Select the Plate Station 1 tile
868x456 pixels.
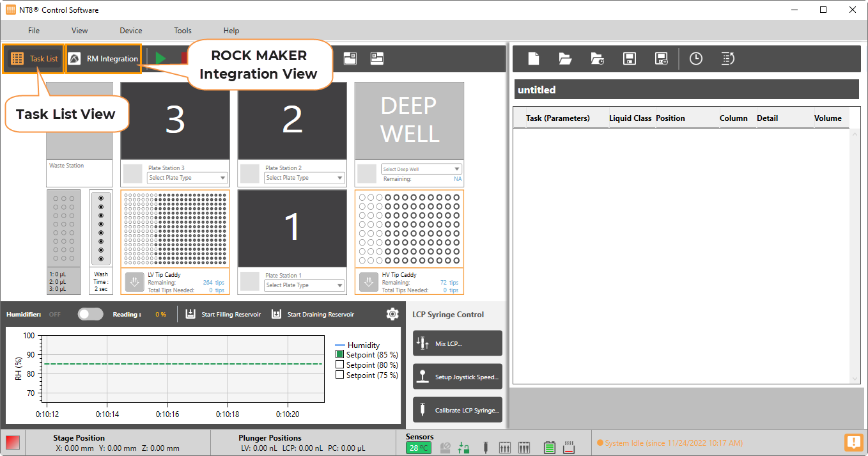293,228
